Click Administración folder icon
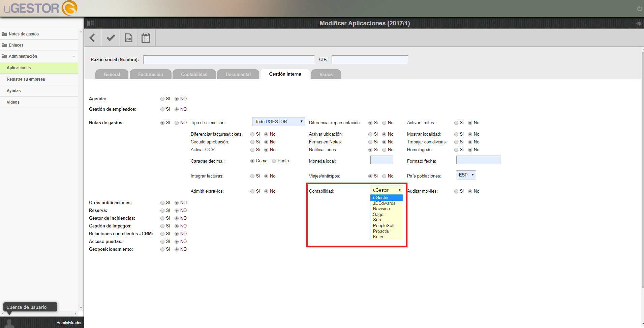 pos(4,56)
